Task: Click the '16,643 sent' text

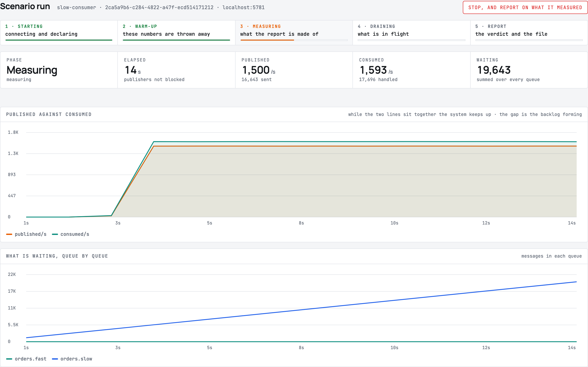Action: click(x=256, y=80)
